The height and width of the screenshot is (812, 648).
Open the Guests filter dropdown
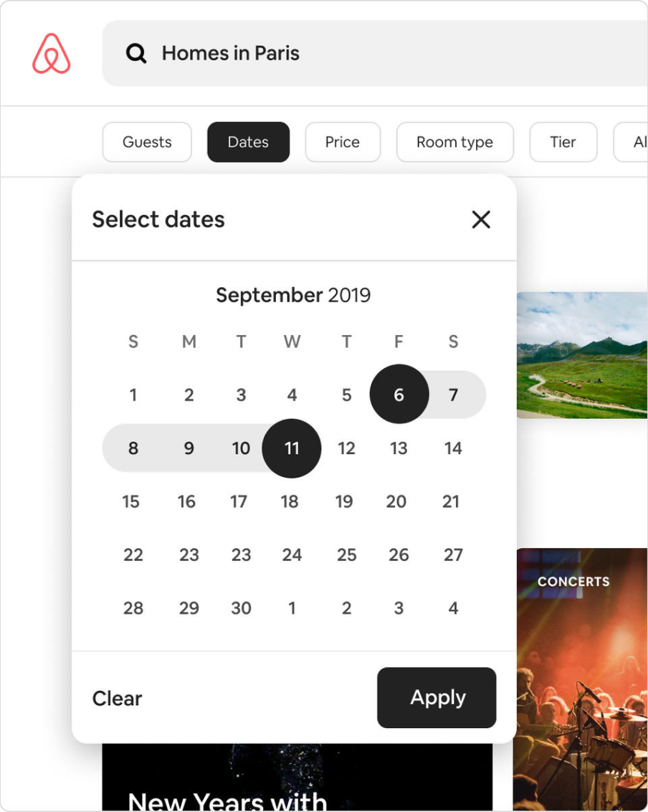[x=147, y=142]
